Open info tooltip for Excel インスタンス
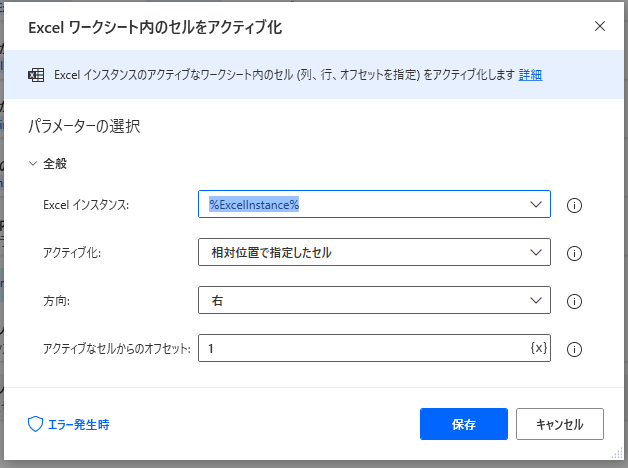The height and width of the screenshot is (468, 628). coord(574,205)
